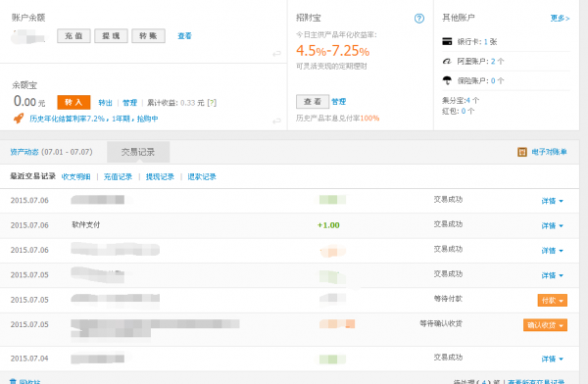The image size is (588, 384).
Task: Click the 转出 link in 余额宝
Action: [106, 103]
